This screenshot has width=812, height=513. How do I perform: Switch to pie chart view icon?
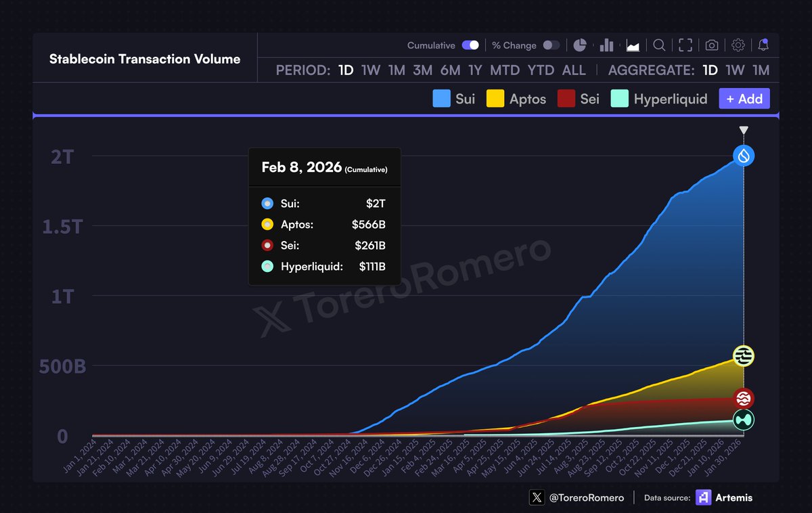coord(580,45)
